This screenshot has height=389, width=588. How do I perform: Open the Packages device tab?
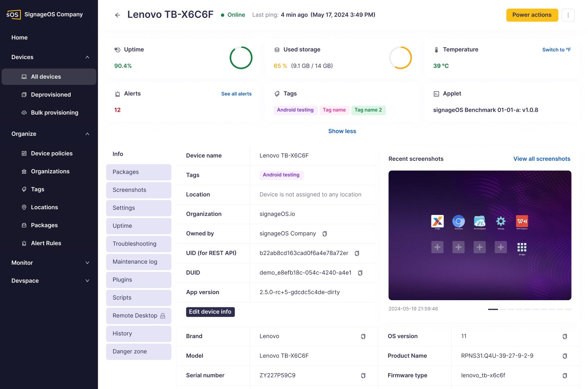(x=139, y=172)
